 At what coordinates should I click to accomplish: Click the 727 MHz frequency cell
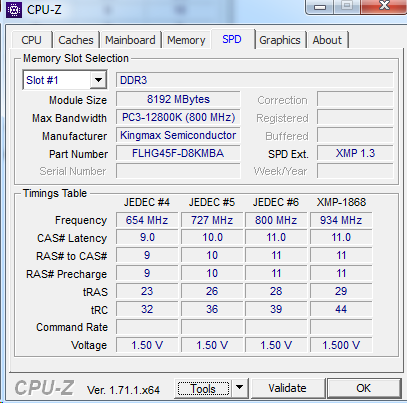pos(212,220)
